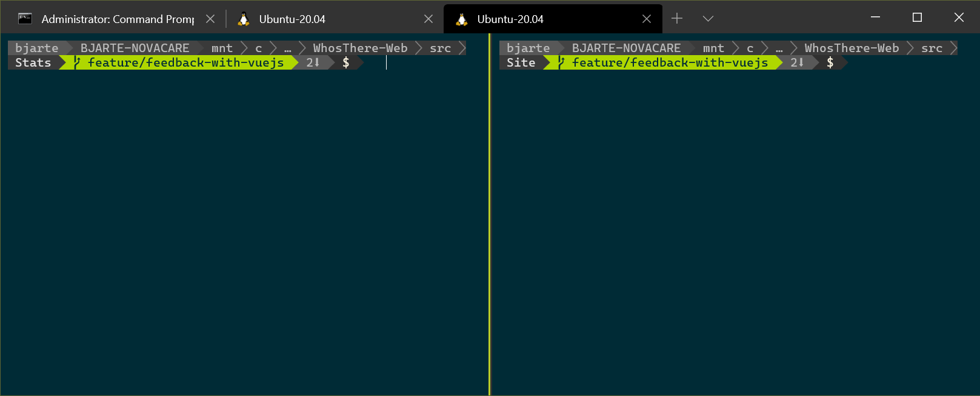Click the mnt path segment in left pane
Viewport: 980px width, 396px height.
click(x=222, y=48)
